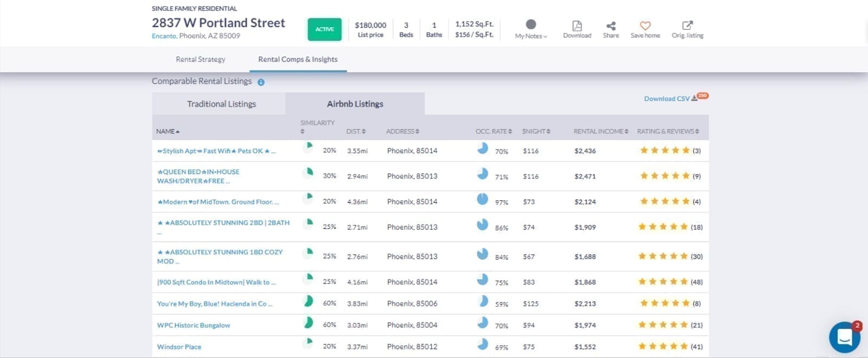Image resolution: width=868 pixels, height=358 pixels.
Task: Click the occupancy pie icon for Windsor Place
Action: (x=482, y=344)
